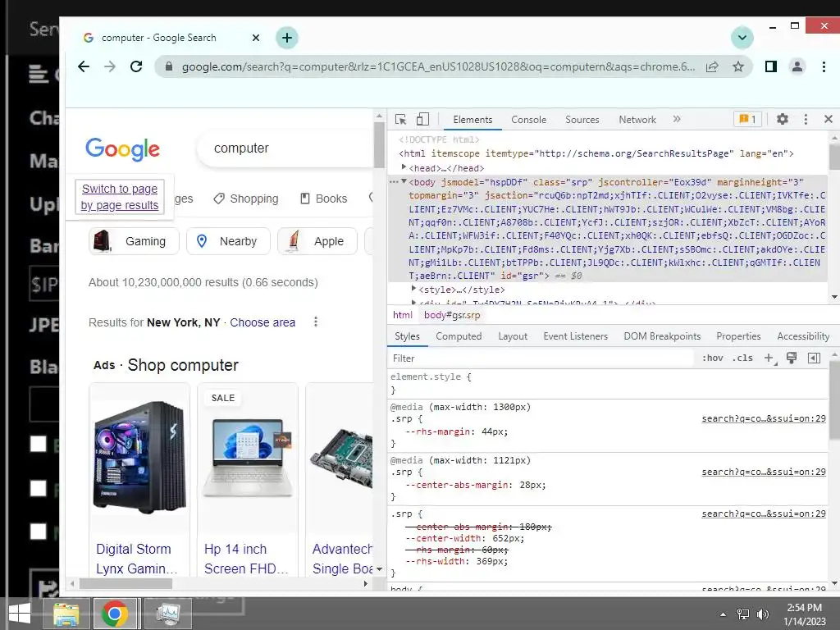
Task: Open the Accessibility tab
Action: tap(802, 336)
